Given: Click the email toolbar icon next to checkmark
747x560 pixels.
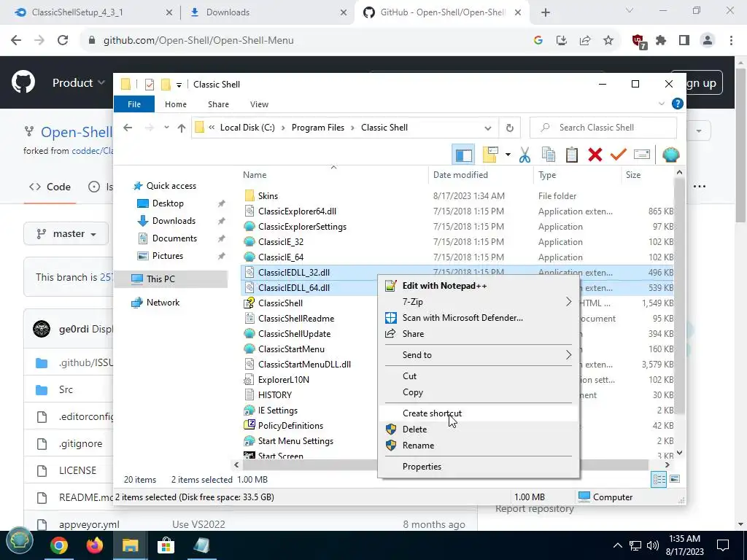Looking at the screenshot, I should (642, 155).
